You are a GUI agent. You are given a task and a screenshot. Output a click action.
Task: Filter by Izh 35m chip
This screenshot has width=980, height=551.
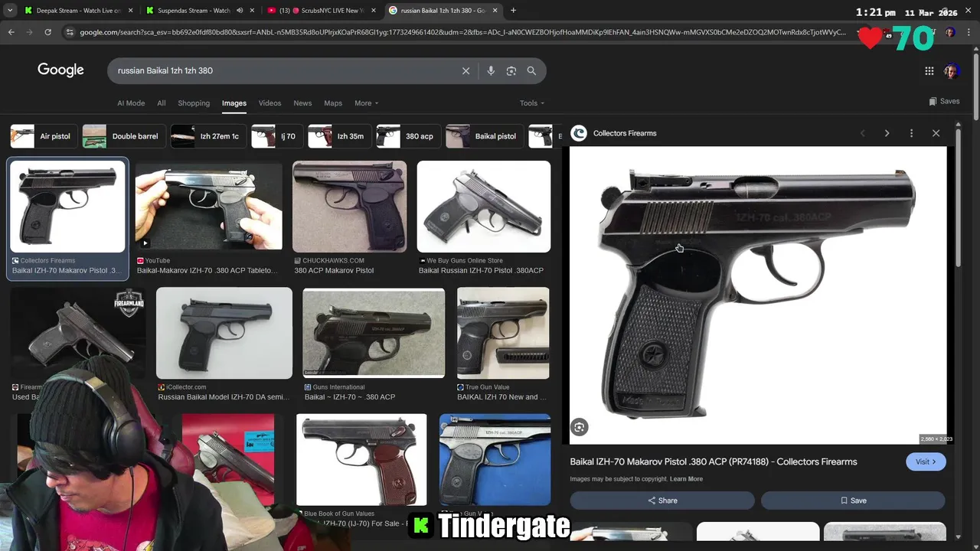[338, 136]
